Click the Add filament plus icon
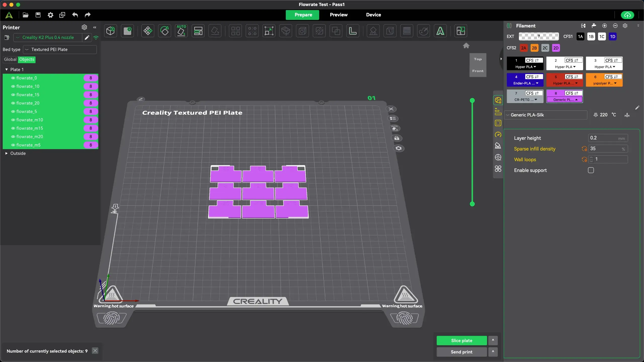Image resolution: width=644 pixels, height=362 pixels. [605, 26]
